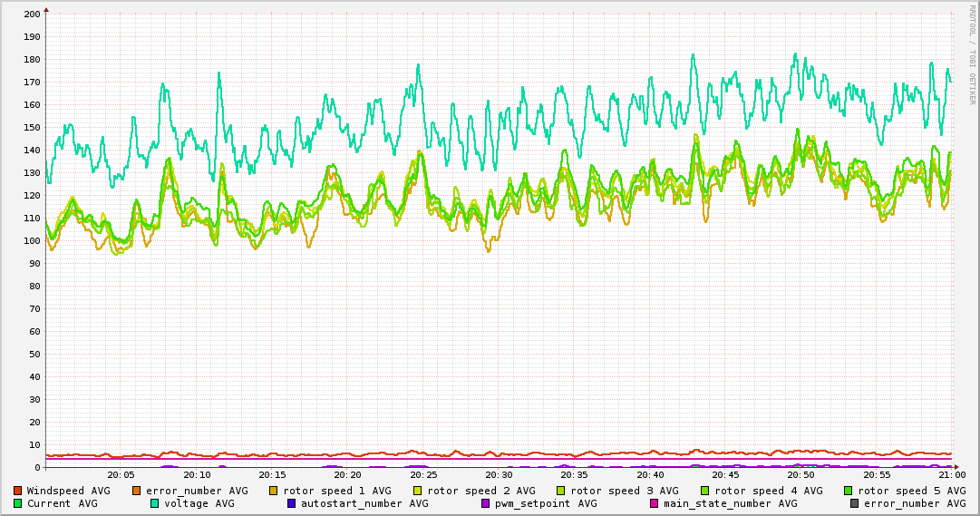
Task: Click the 120 value on the y-axis
Action: point(32,195)
